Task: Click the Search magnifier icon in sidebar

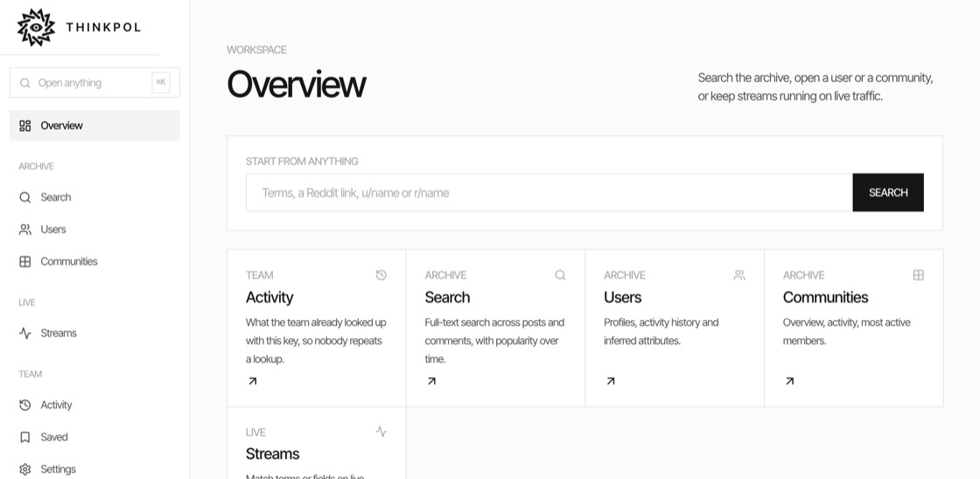Action: point(25,198)
